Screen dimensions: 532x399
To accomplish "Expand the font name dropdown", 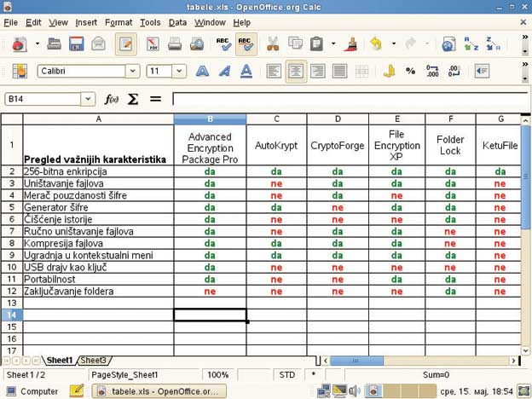I will pyautogui.click(x=133, y=72).
